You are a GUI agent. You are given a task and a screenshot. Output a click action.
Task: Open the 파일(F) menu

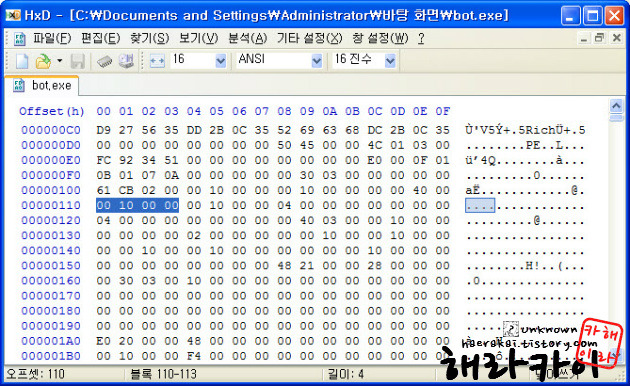[52, 38]
